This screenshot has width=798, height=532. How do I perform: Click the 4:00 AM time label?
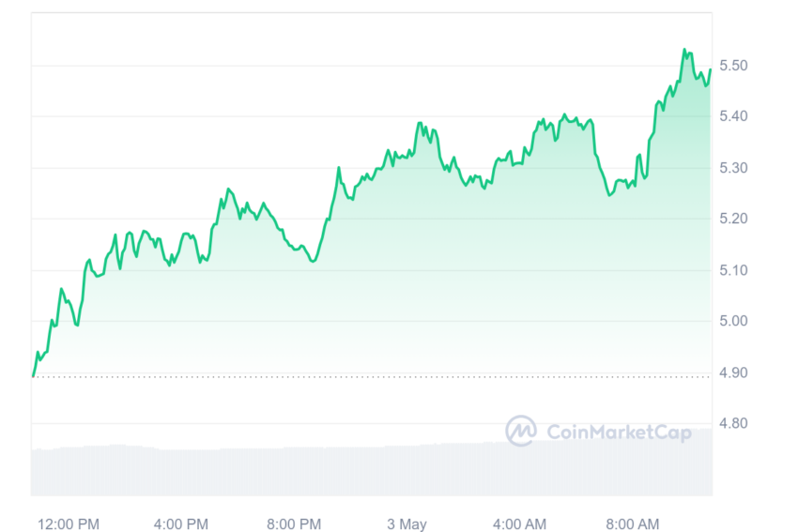tap(519, 524)
